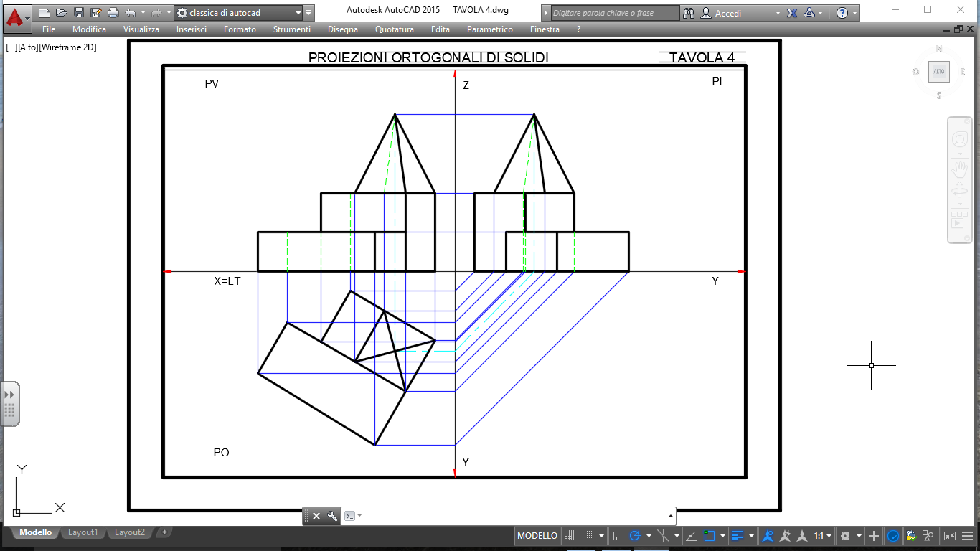Click the ViewCube ALTO face
Image resolution: width=980 pixels, height=551 pixels.
coord(938,72)
